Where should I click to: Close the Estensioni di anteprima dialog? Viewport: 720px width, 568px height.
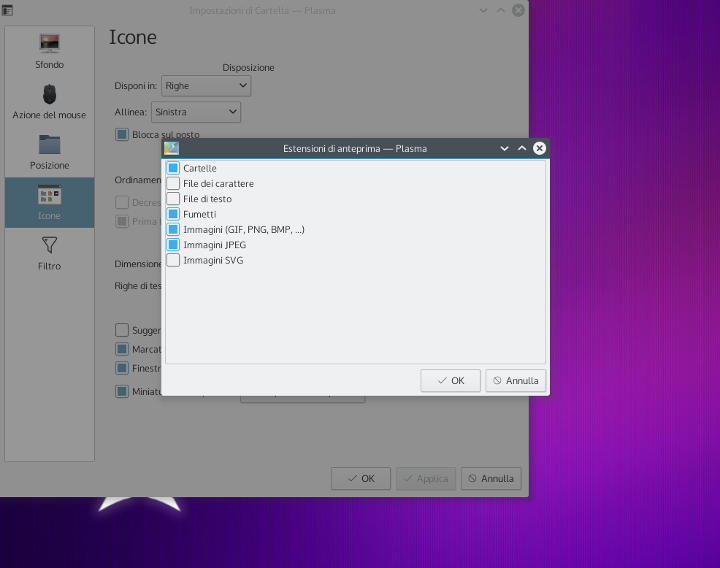click(x=539, y=148)
